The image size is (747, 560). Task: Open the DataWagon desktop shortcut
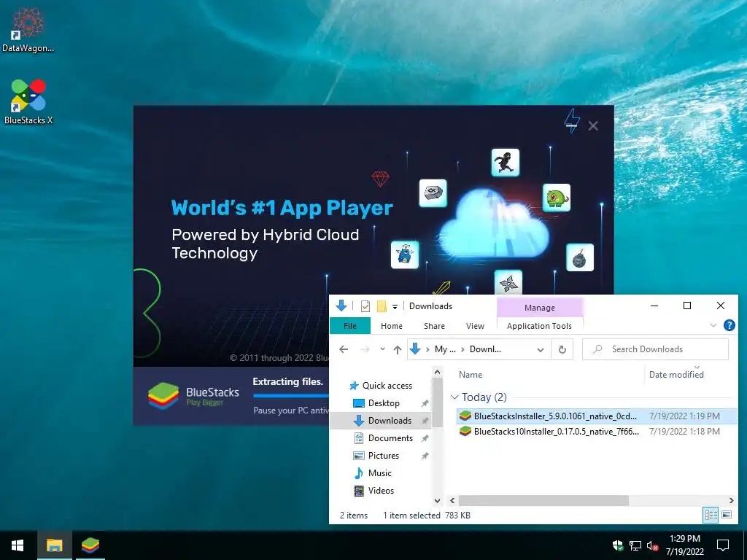[28, 29]
